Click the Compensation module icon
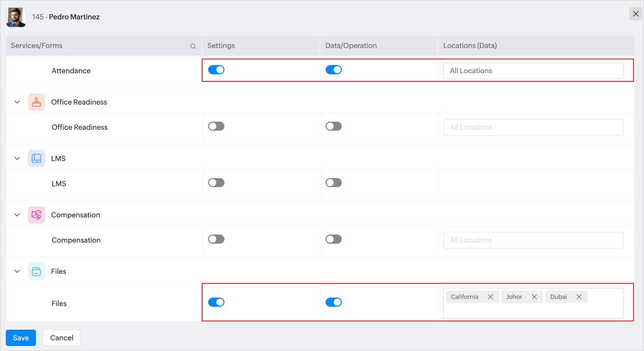The image size is (644, 351). [36, 215]
